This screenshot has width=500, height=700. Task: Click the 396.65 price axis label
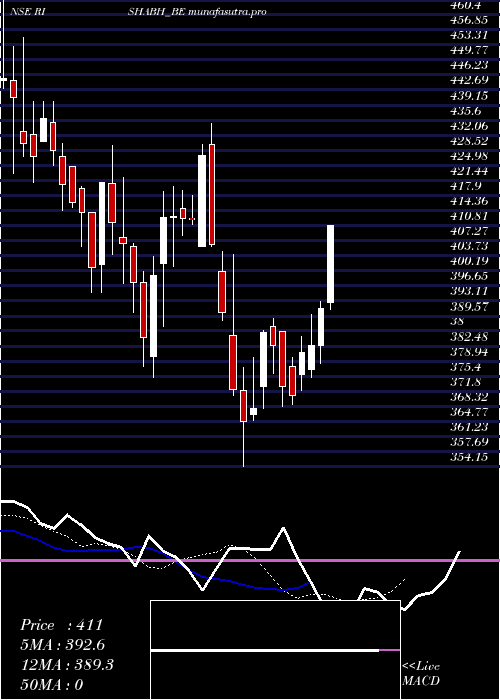tap(469, 277)
